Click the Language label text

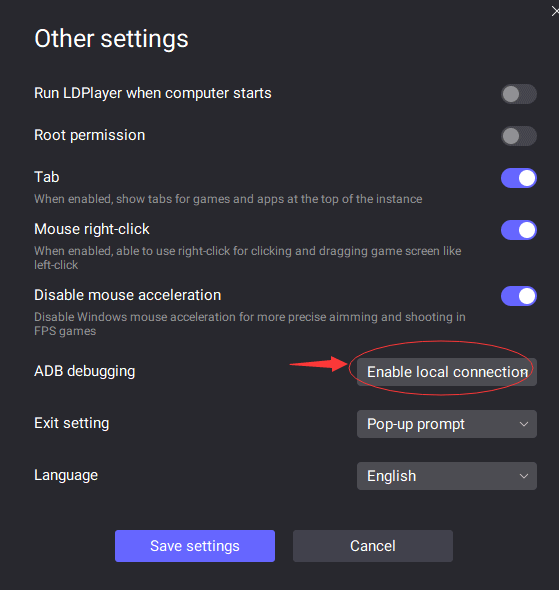click(66, 475)
